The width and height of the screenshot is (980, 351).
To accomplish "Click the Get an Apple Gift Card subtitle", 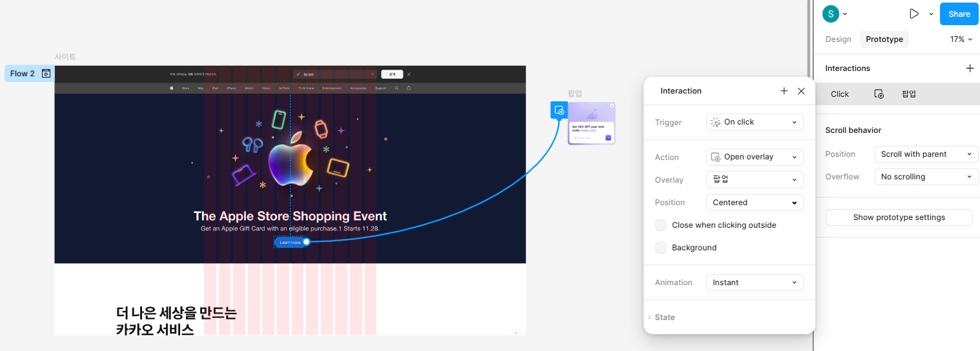I will click(x=290, y=228).
